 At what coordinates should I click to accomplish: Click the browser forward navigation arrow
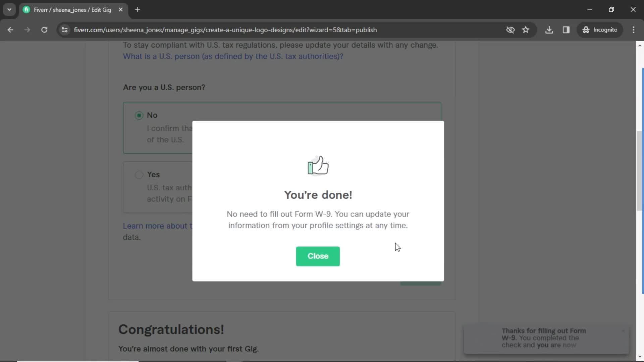point(27,29)
